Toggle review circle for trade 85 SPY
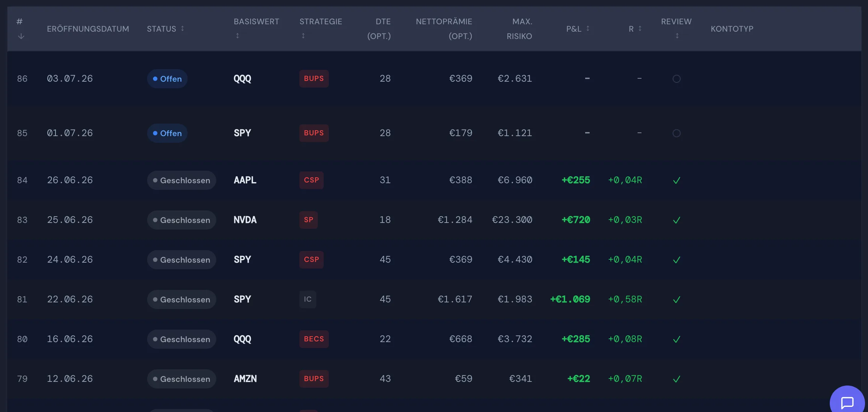 point(676,133)
